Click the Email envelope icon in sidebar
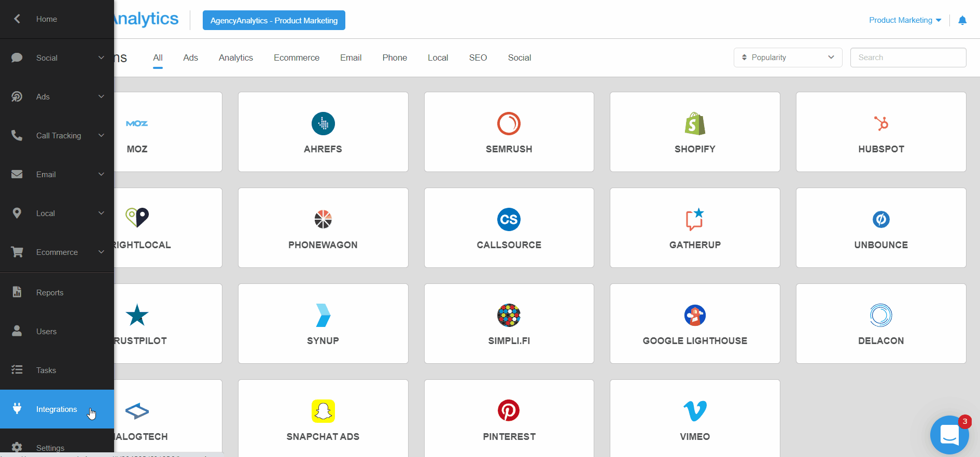Image resolution: width=980 pixels, height=457 pixels. pyautogui.click(x=17, y=174)
